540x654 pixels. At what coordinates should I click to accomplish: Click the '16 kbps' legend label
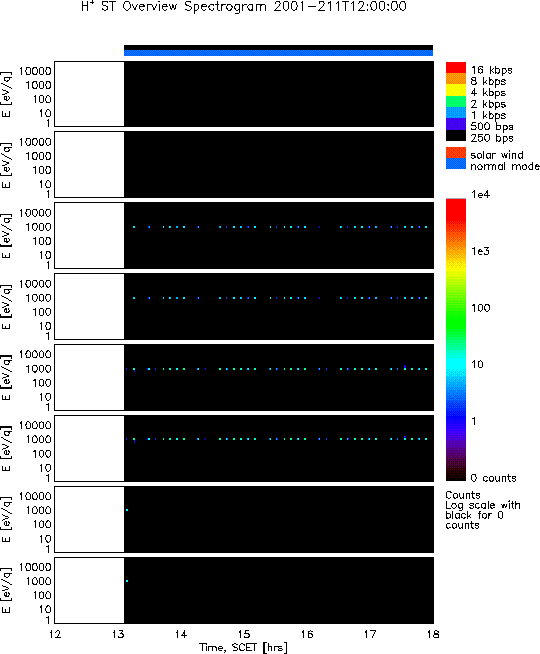492,70
